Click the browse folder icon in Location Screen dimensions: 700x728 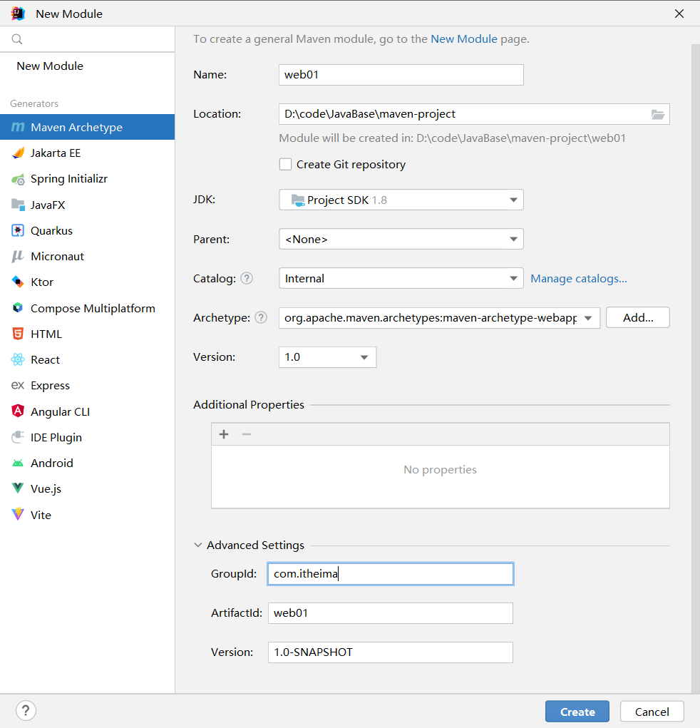click(x=657, y=114)
